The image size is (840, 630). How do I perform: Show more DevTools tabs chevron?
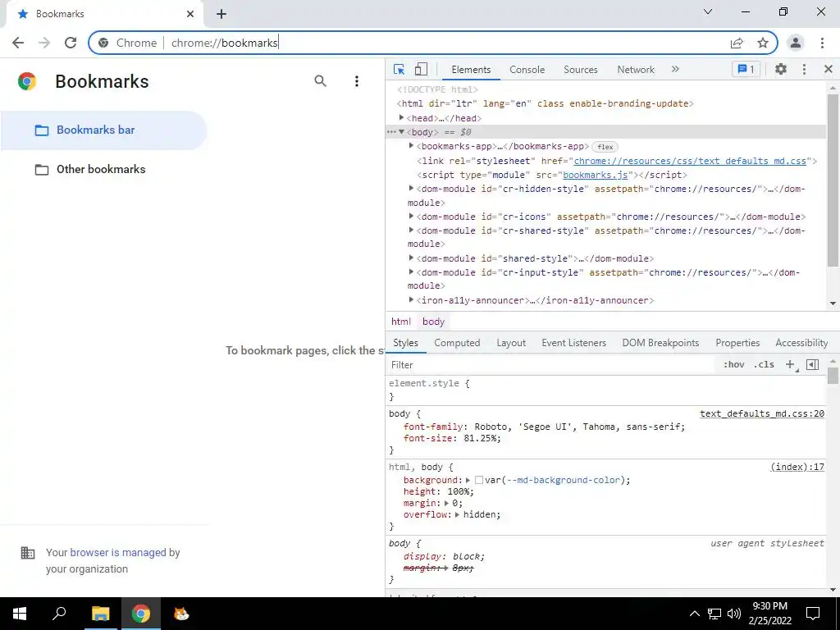(675, 69)
